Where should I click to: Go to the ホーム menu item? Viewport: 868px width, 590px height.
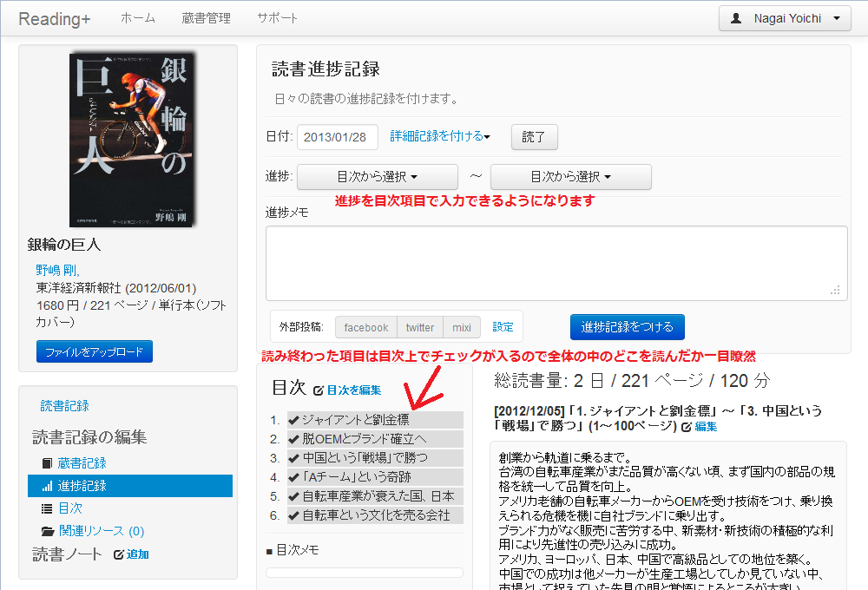(138, 18)
